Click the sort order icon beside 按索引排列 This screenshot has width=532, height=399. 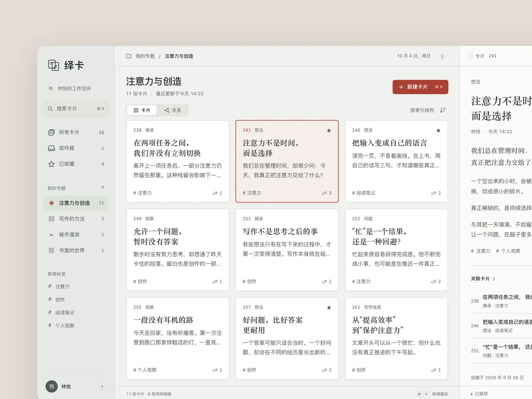(x=443, y=110)
